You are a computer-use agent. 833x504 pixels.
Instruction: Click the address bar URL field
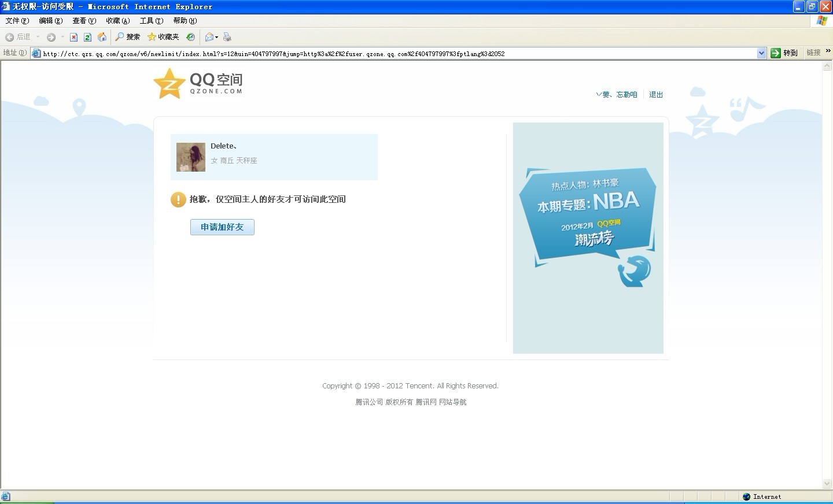[398, 54]
